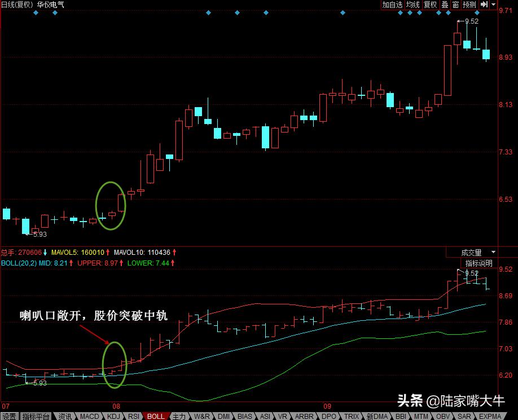This screenshot has width=518, height=420.
Task: Click the 09 month label on time axis
Action: (x=327, y=406)
